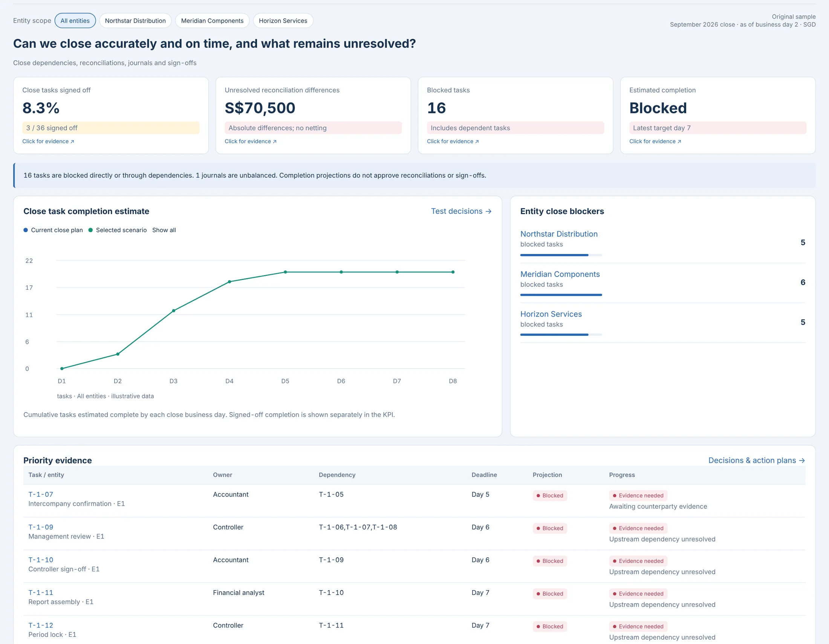Click the D5 data point on chart
Image resolution: width=829 pixels, height=644 pixels.
[x=286, y=272]
